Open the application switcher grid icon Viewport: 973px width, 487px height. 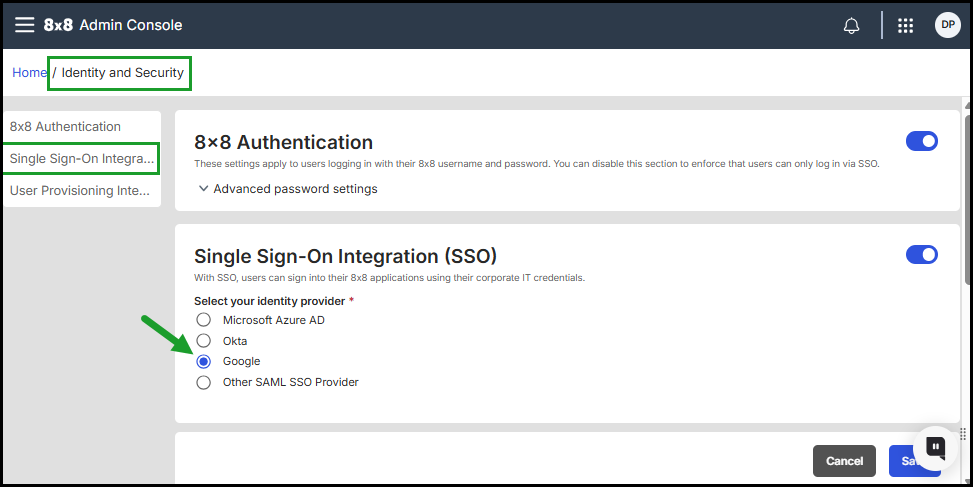coord(906,26)
